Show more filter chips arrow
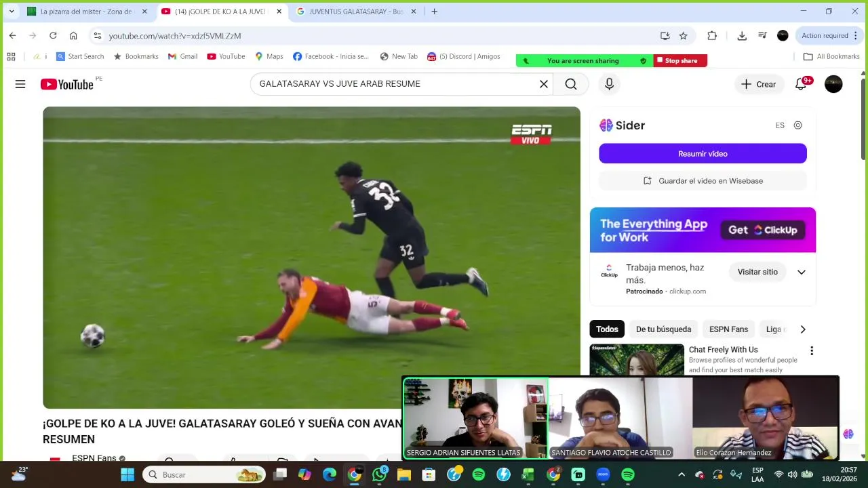Image resolution: width=868 pixels, height=488 pixels. tap(803, 329)
